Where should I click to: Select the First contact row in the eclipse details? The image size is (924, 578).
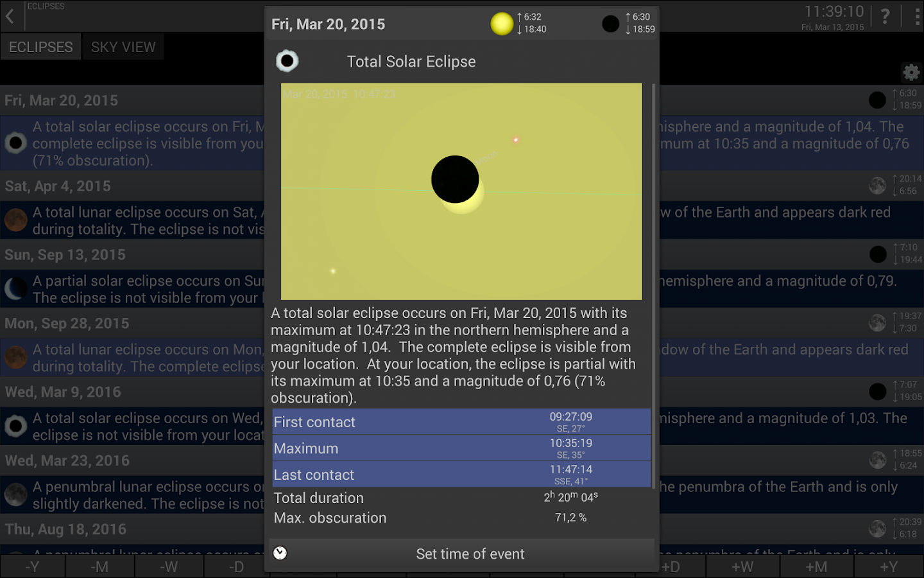pos(461,421)
